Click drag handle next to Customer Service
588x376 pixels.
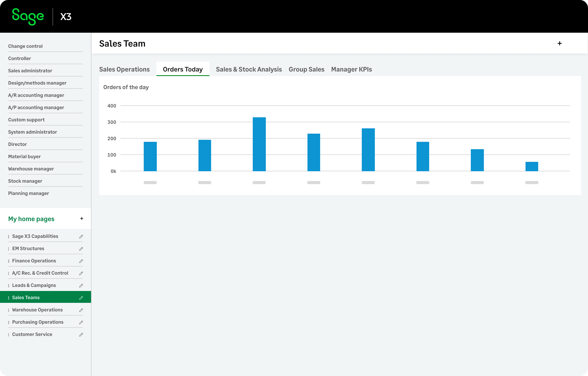(9, 335)
